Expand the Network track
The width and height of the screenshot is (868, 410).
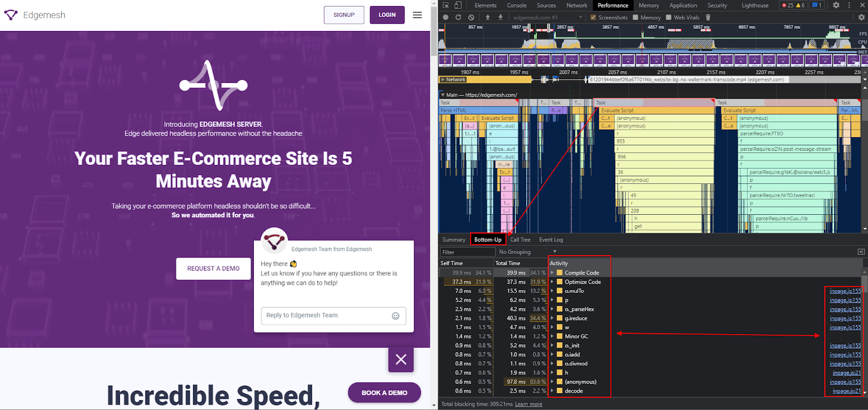click(443, 80)
